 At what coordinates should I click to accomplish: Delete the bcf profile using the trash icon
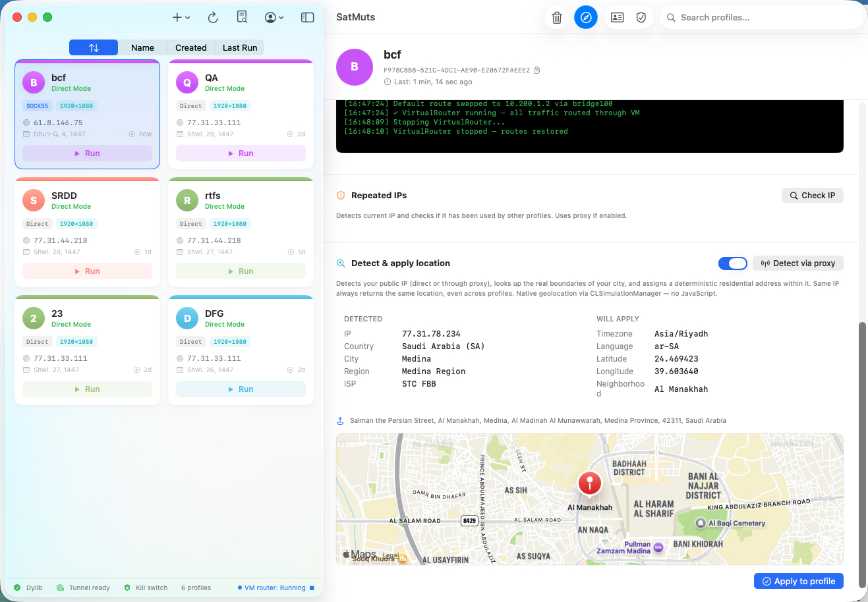556,17
